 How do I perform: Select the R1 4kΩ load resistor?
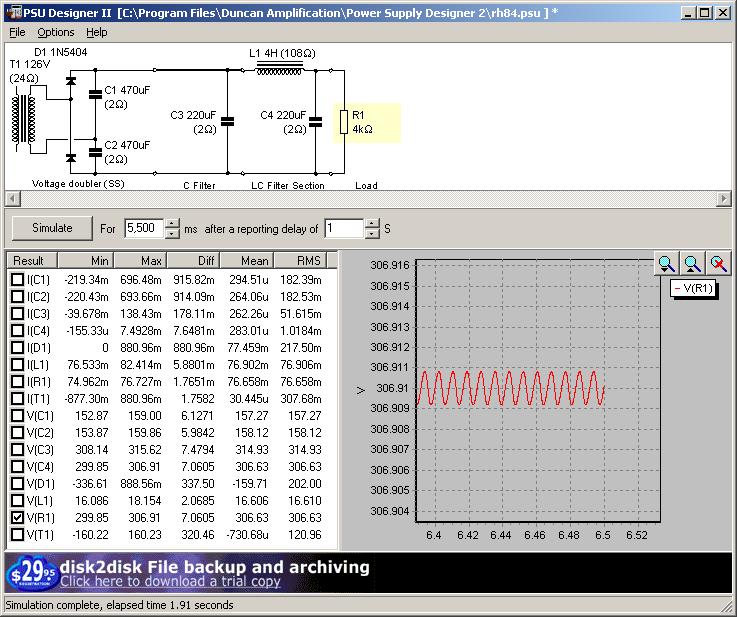click(x=344, y=122)
